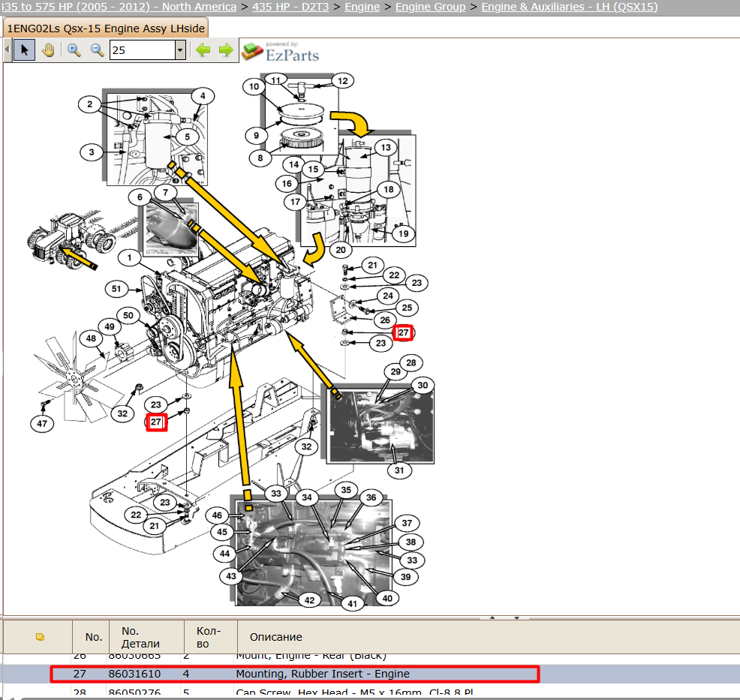This screenshot has width=740, height=700.
Task: Click the EzParts logo
Action: [x=281, y=52]
